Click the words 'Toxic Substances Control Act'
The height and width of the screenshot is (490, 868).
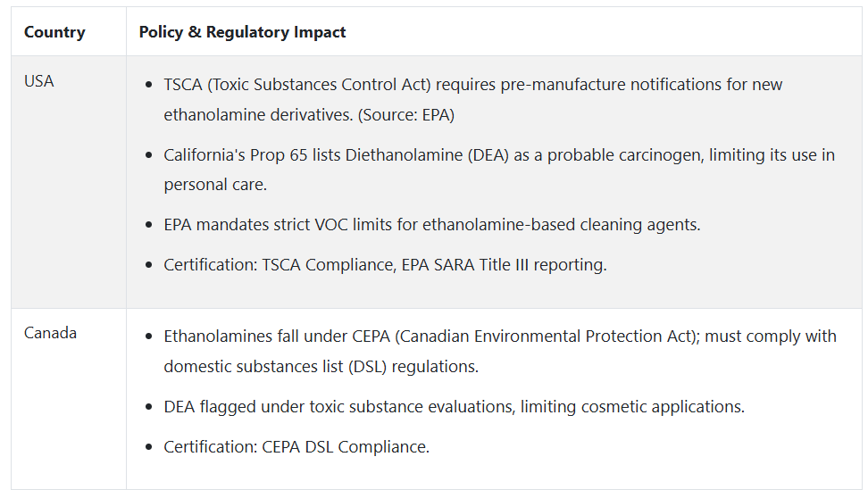pyautogui.click(x=318, y=85)
